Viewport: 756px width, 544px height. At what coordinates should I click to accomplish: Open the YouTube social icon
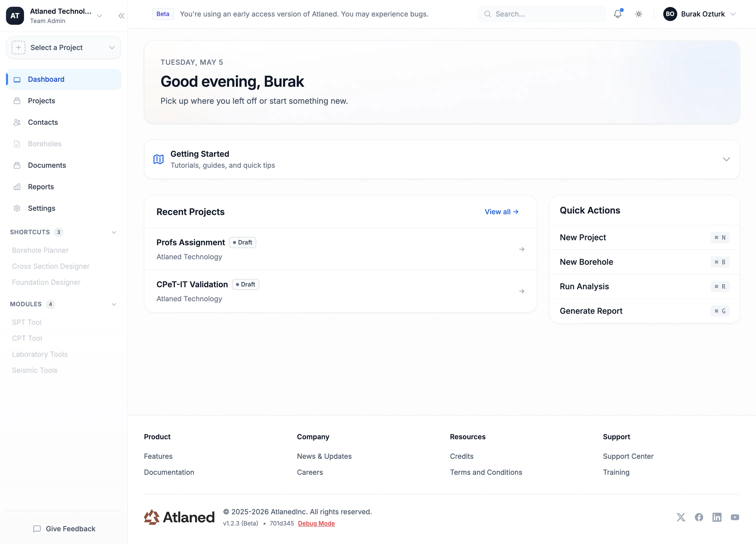pos(735,517)
